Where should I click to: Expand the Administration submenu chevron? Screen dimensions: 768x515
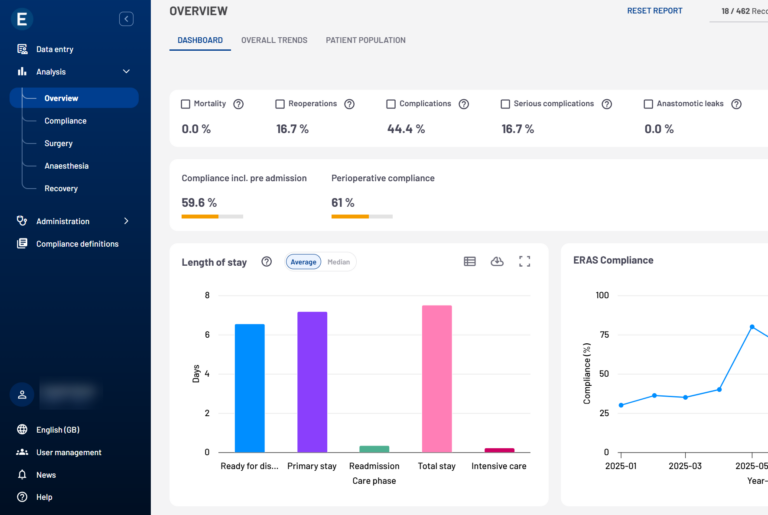tap(126, 221)
